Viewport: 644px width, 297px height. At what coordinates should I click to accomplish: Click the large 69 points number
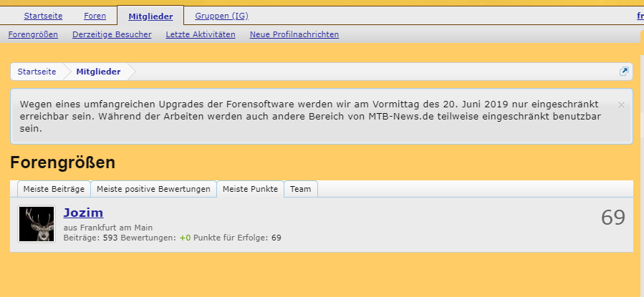(x=612, y=218)
